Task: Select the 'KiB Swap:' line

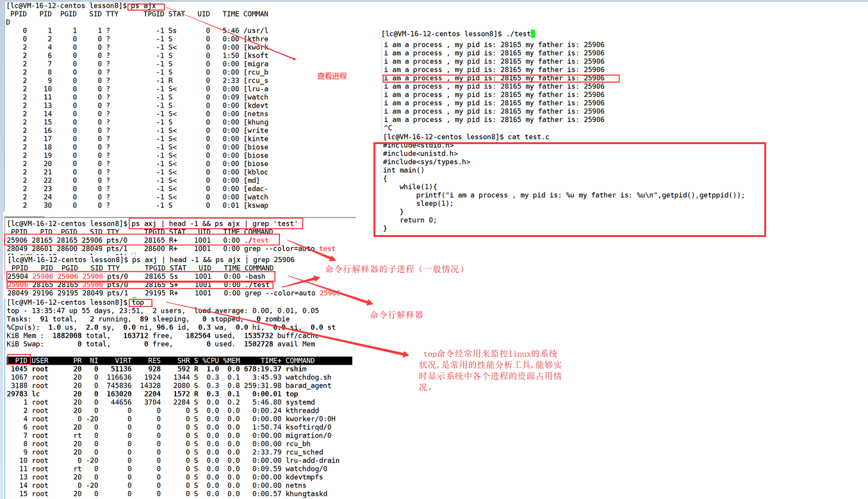Action: [161, 344]
